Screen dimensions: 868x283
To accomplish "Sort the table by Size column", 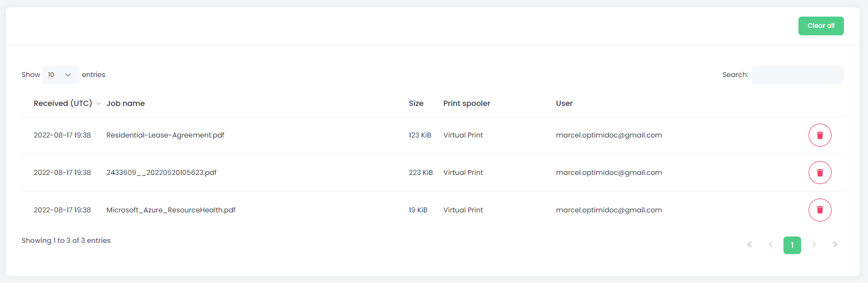I will point(416,103).
